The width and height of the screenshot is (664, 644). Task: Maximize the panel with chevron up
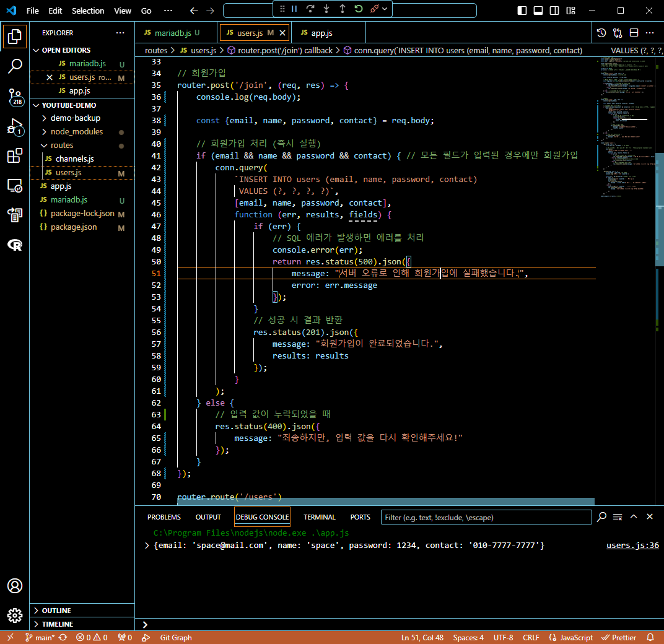click(x=634, y=517)
